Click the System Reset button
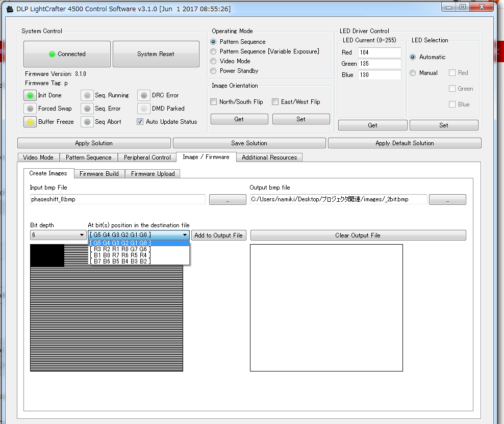Viewport: 504px width, 424px height. pyautogui.click(x=156, y=54)
